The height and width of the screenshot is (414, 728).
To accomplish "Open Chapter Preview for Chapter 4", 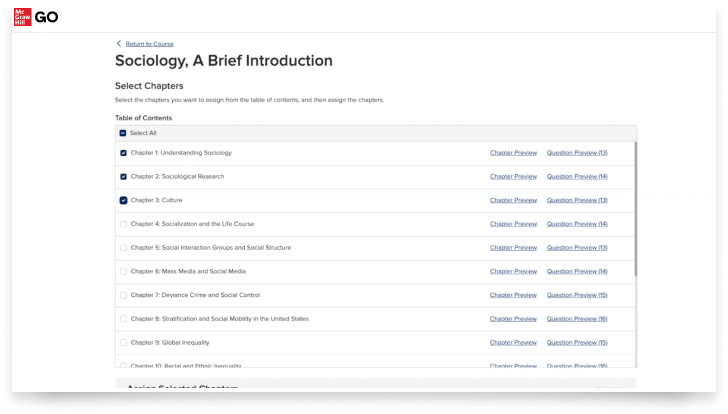I will click(x=514, y=224).
